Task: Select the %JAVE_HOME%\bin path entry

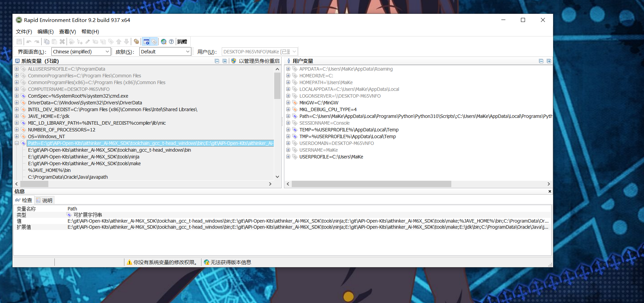Action: (49, 170)
